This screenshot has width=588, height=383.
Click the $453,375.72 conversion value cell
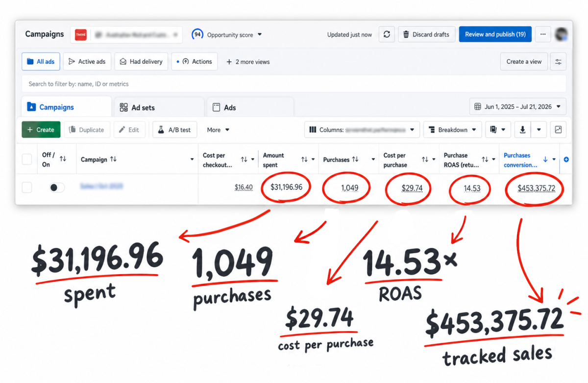tap(537, 188)
